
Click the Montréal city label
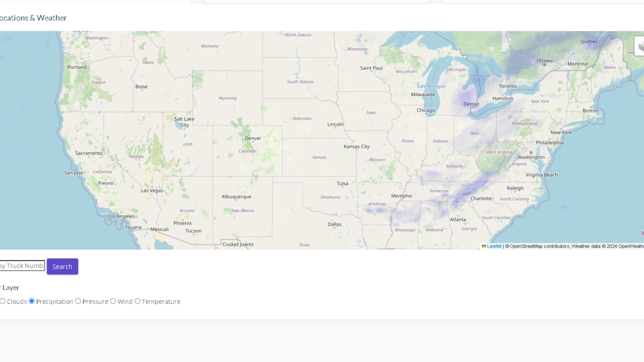[577, 64]
